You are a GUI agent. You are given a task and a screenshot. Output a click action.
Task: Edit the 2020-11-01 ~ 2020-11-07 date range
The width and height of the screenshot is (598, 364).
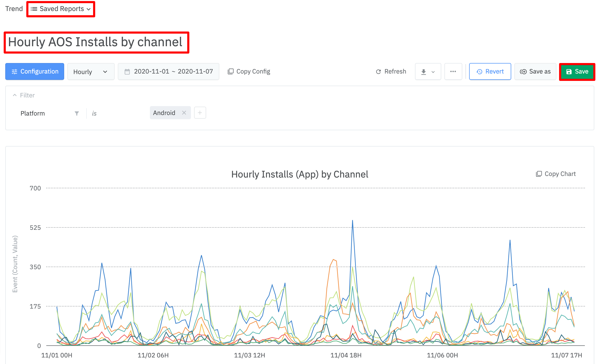click(x=173, y=71)
